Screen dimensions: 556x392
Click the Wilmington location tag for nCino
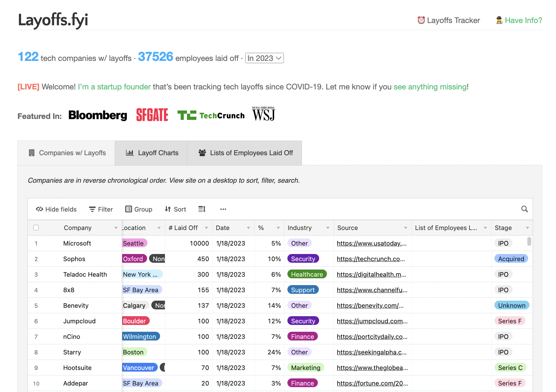point(141,337)
